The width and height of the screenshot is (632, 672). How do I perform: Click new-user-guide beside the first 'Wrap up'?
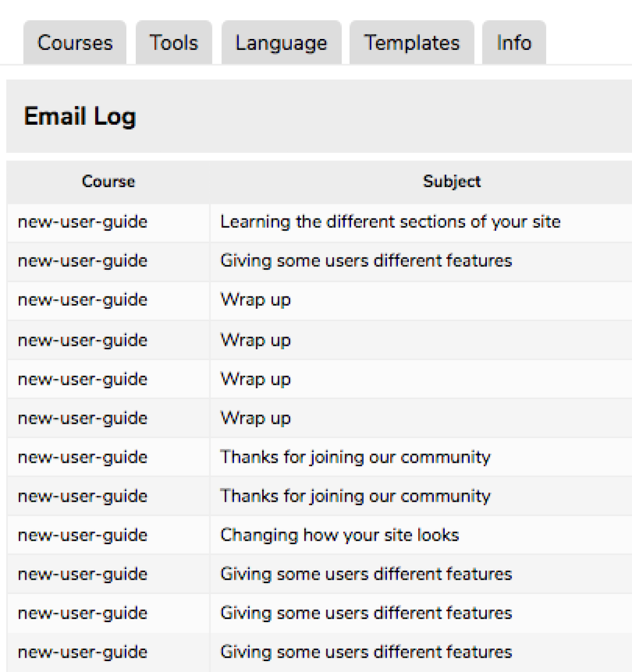tap(82, 300)
